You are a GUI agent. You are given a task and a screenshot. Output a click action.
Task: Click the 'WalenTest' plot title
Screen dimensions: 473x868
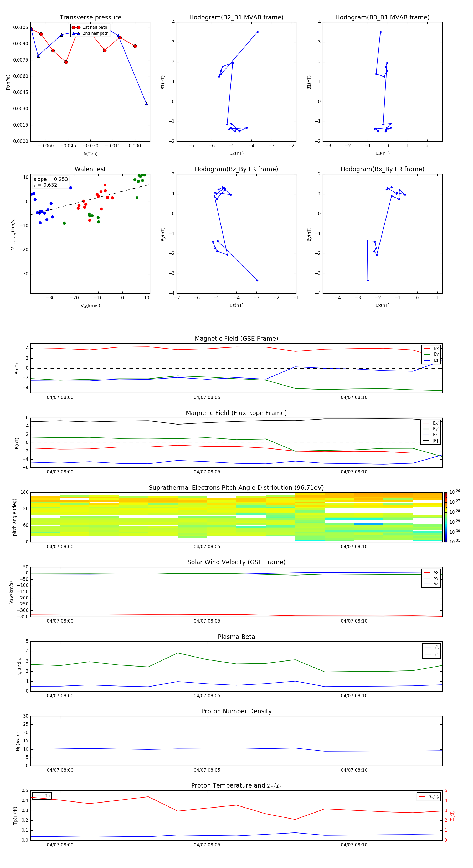coord(90,169)
